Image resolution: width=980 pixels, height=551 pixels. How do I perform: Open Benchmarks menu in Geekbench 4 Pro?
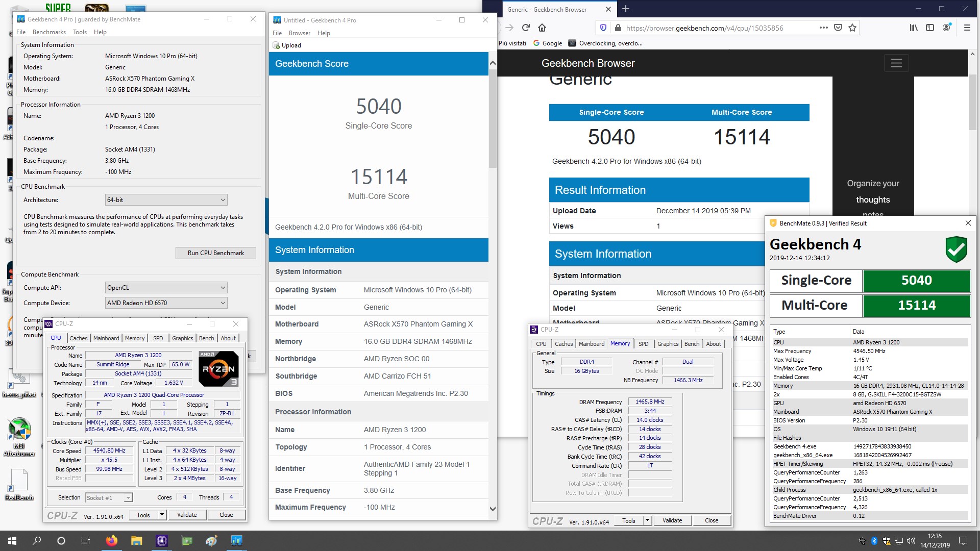tap(49, 32)
